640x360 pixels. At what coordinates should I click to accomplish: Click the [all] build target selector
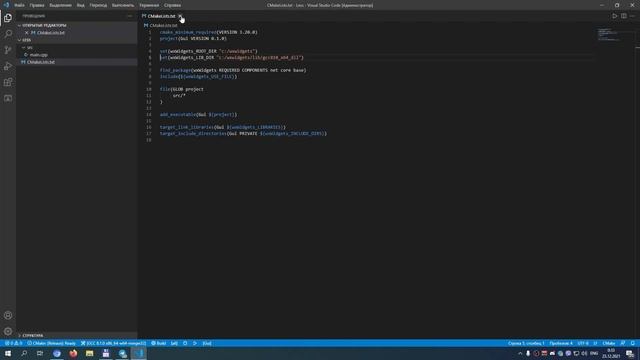pyautogui.click(x=174, y=343)
